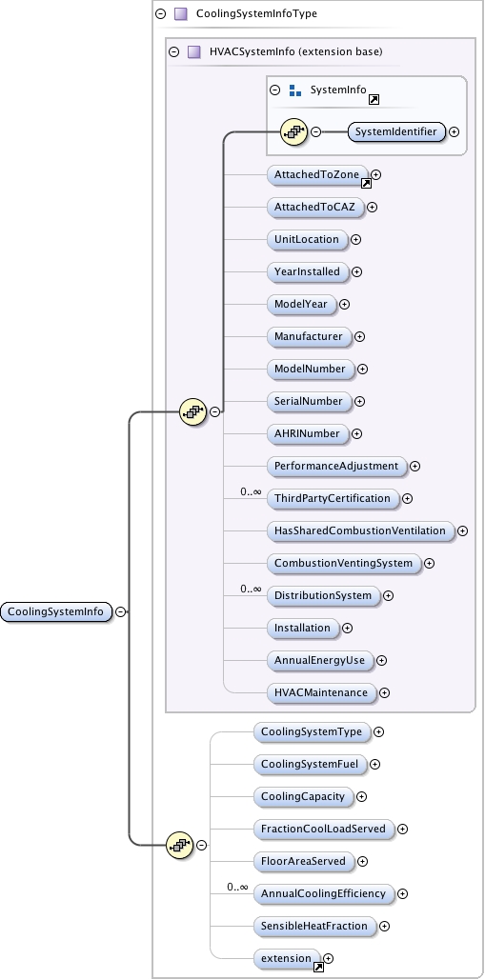The image size is (485, 980).
Task: Select the SensibleHeatFraction element
Action: [x=314, y=926]
